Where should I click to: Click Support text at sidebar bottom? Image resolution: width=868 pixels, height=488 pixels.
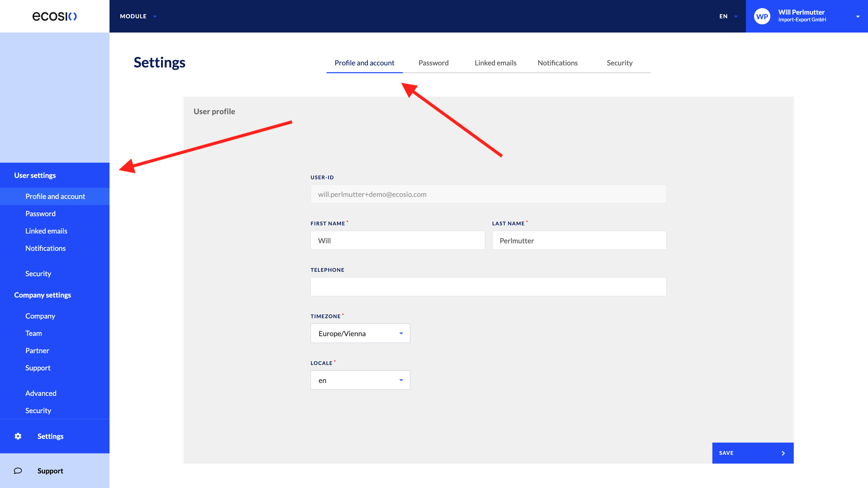coord(50,471)
